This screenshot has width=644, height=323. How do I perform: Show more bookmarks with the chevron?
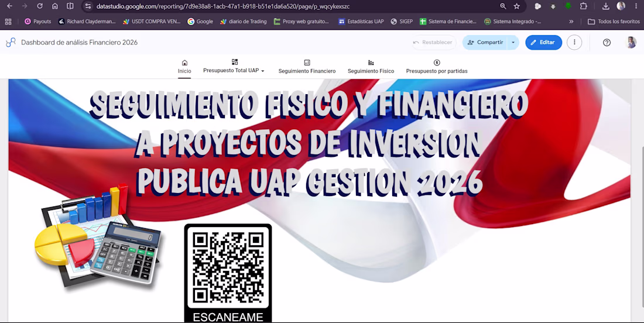(571, 21)
